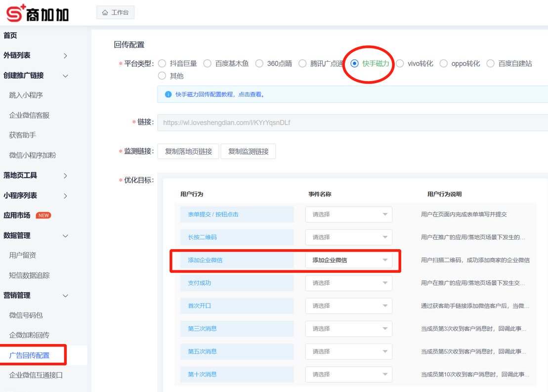Open 企业微信客服 menu item

point(29,115)
